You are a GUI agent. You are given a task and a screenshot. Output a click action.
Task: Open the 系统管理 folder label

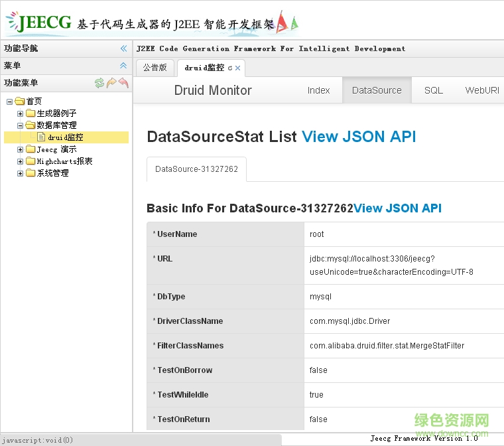pyautogui.click(x=52, y=173)
